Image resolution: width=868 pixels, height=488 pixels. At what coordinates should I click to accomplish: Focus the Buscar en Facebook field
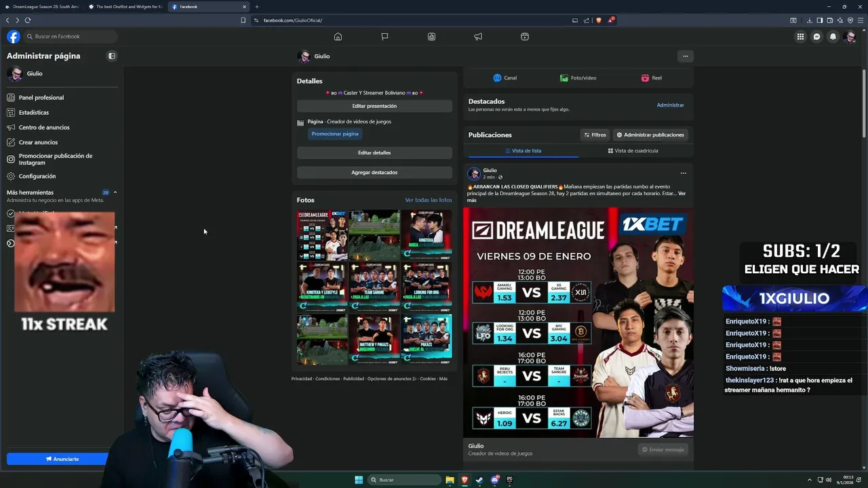(x=71, y=37)
